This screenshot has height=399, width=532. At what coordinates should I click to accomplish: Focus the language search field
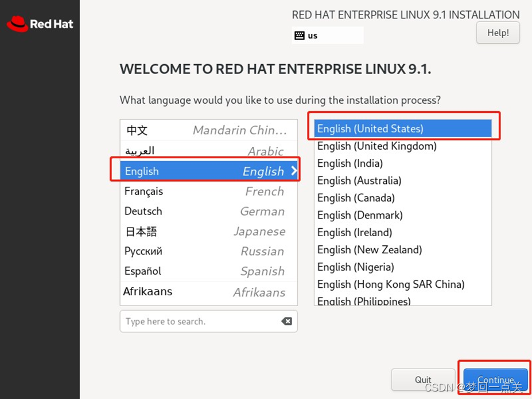coord(209,321)
